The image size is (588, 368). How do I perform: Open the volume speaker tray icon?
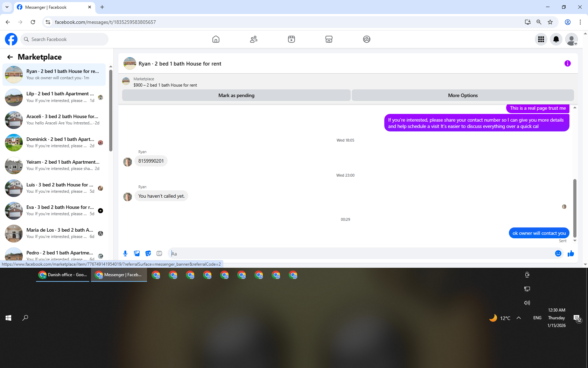[x=527, y=303]
